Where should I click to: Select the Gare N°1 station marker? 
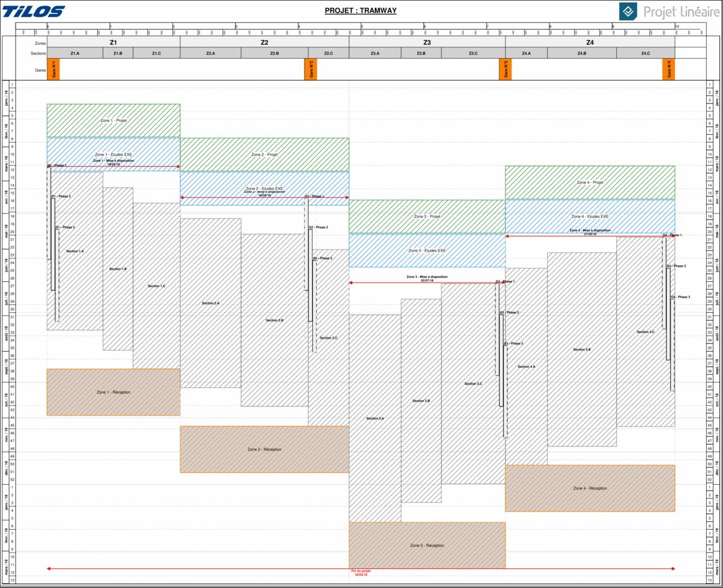53,69
